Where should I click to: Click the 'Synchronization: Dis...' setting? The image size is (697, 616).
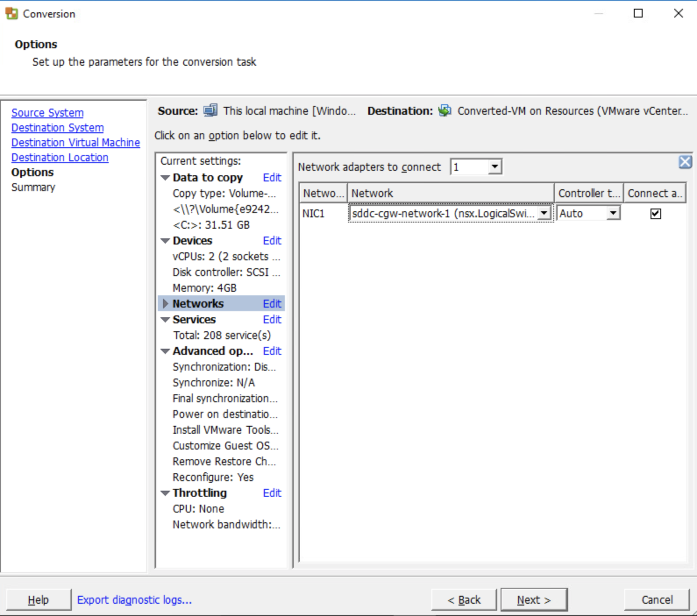pyautogui.click(x=224, y=367)
